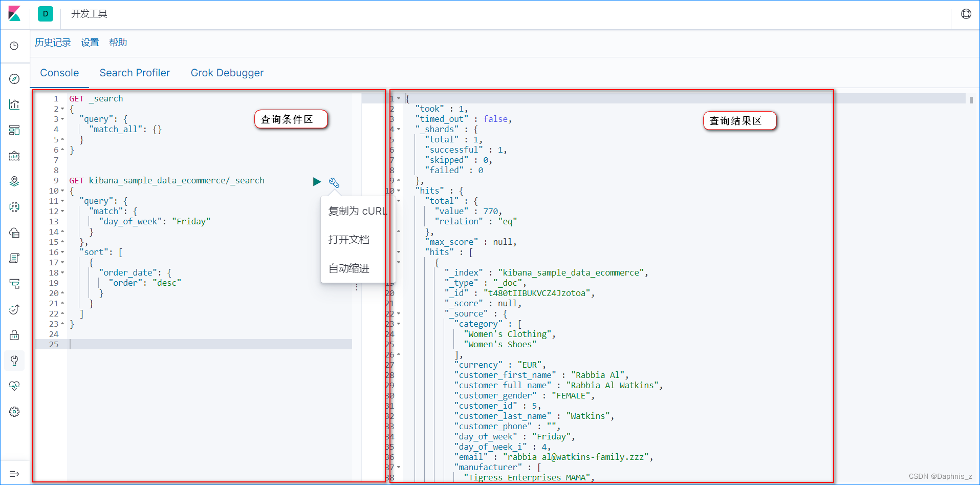The height and width of the screenshot is (485, 980).
Task: Click the "customer_gender" : "FEMALE" response line
Action: click(525, 395)
